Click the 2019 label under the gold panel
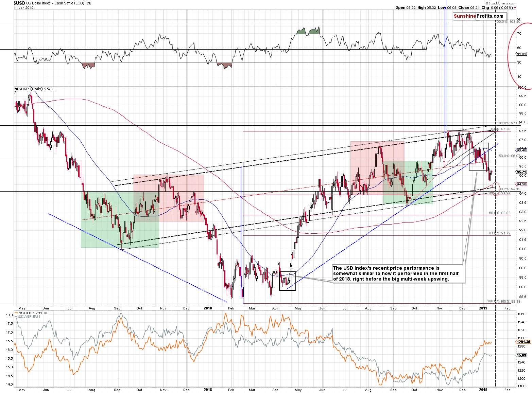Screen dimensions: 532x393 pos(483,390)
